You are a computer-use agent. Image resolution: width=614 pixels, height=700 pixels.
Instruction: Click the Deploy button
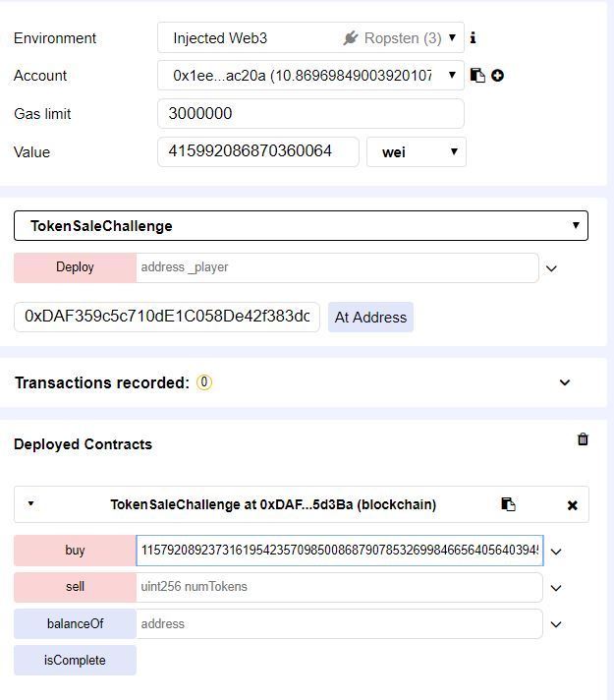[75, 267]
